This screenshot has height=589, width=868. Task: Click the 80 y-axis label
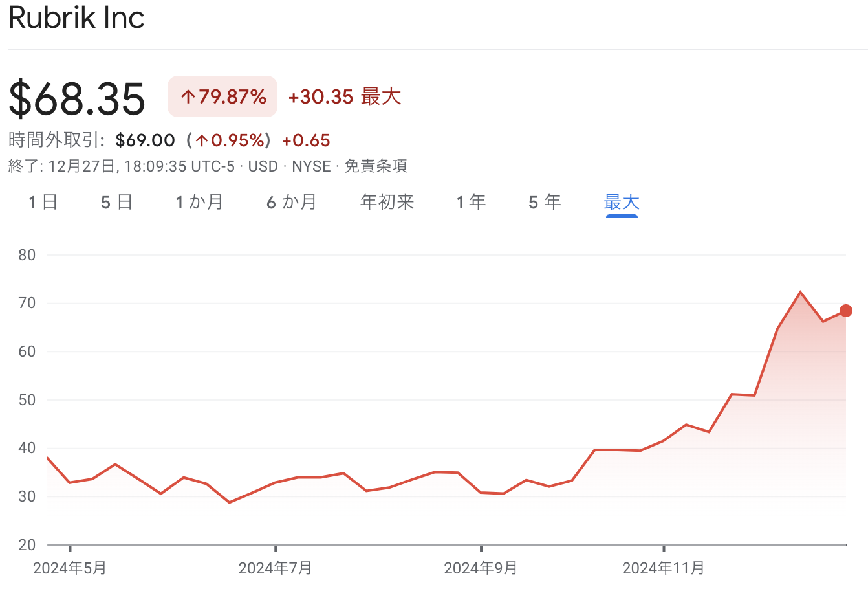pyautogui.click(x=27, y=255)
